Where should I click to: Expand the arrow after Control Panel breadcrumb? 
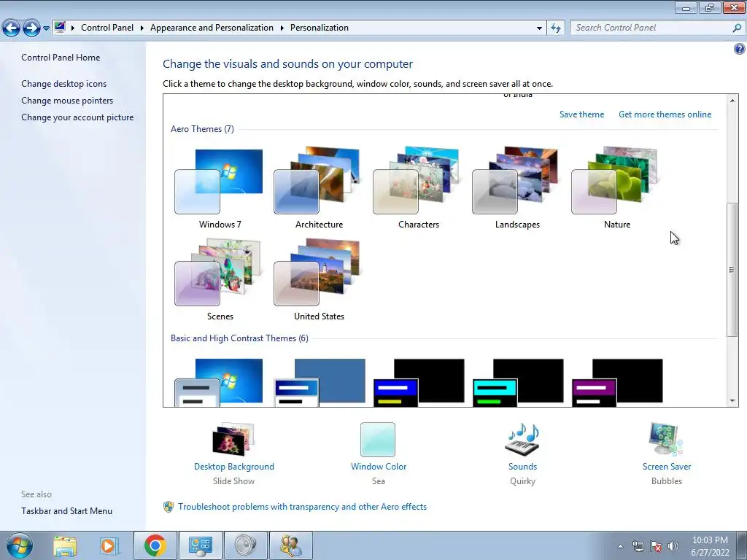coord(142,28)
